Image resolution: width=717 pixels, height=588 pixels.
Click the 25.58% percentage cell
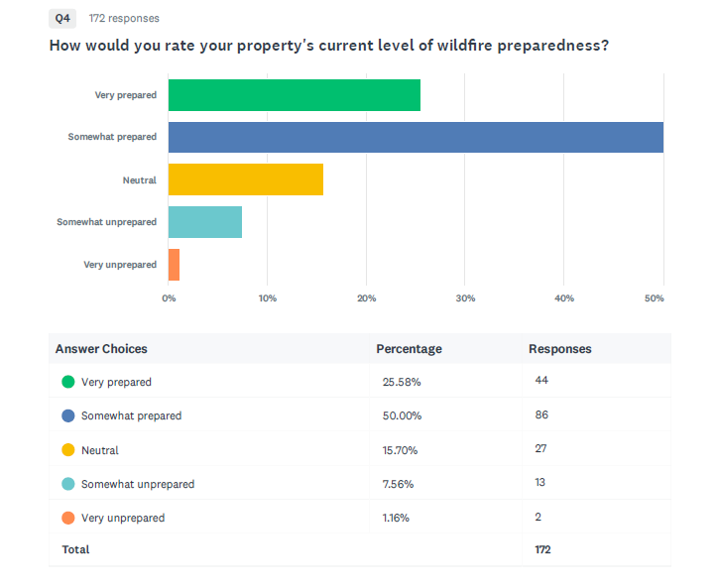click(402, 382)
